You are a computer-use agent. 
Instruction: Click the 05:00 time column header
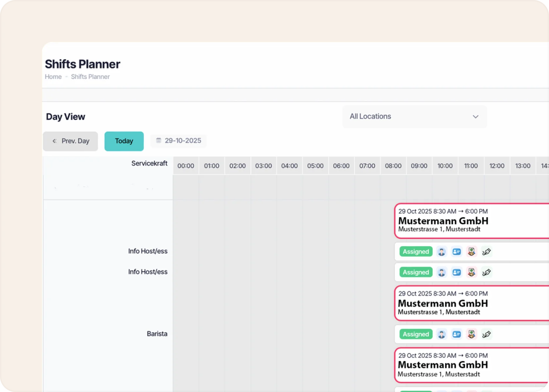pyautogui.click(x=315, y=166)
